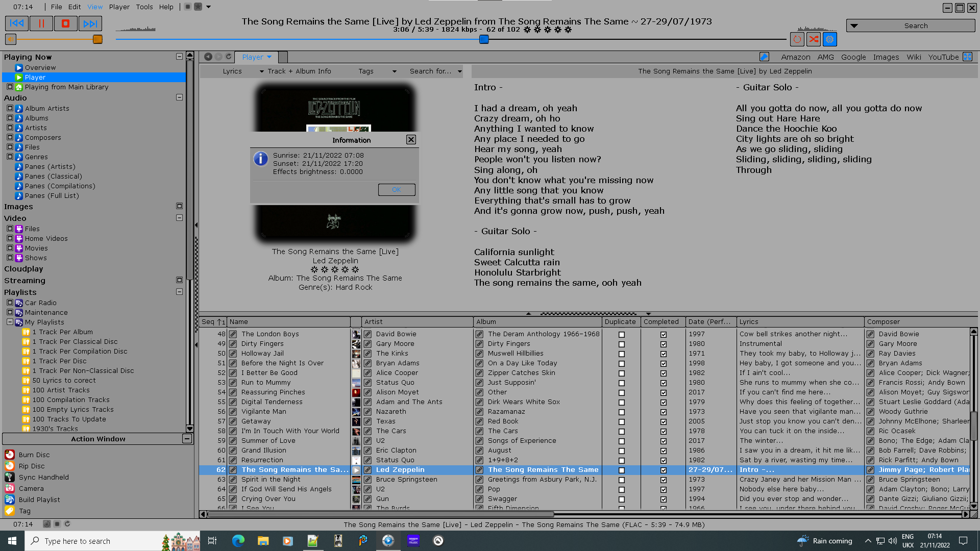Image resolution: width=980 pixels, height=551 pixels.
Task: Open Search for... dropdown
Action: pyautogui.click(x=459, y=71)
